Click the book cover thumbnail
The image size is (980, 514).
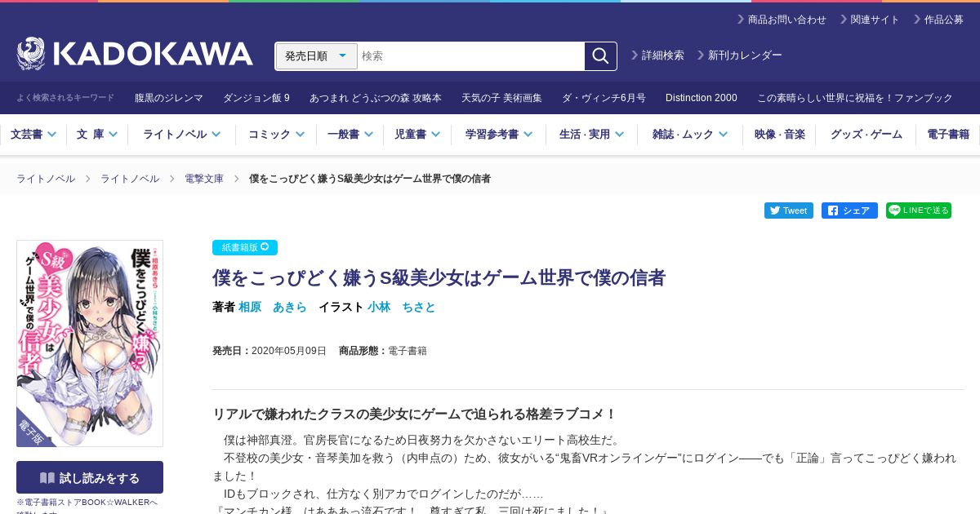pyautogui.click(x=90, y=343)
